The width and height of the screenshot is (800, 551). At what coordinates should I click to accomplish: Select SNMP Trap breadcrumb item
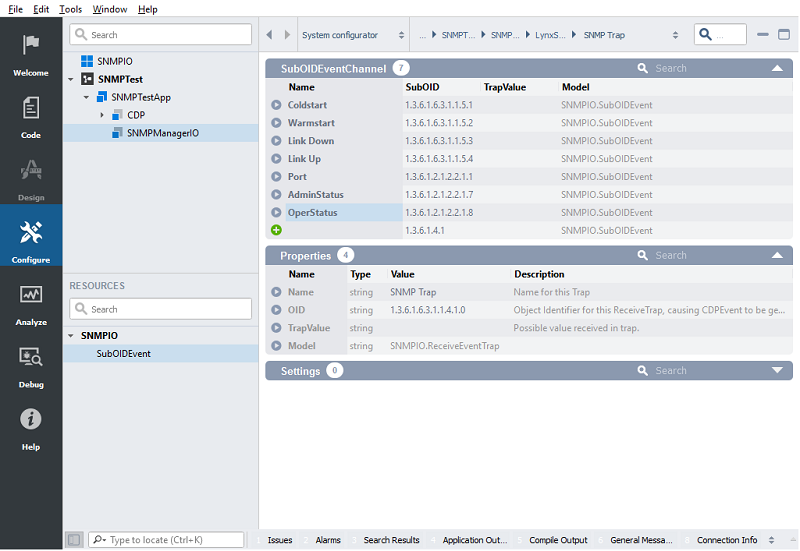603,35
